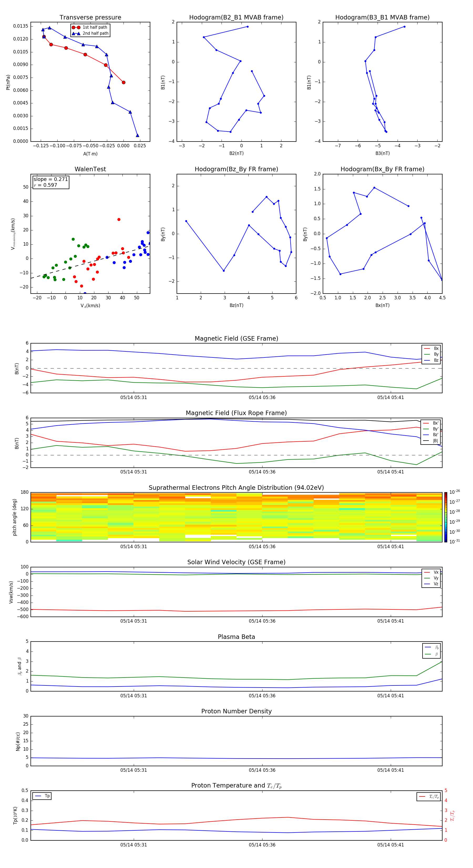473x868 pixels.
Task: Click the "B2(nT)" x-axis label
Action: tap(236, 153)
